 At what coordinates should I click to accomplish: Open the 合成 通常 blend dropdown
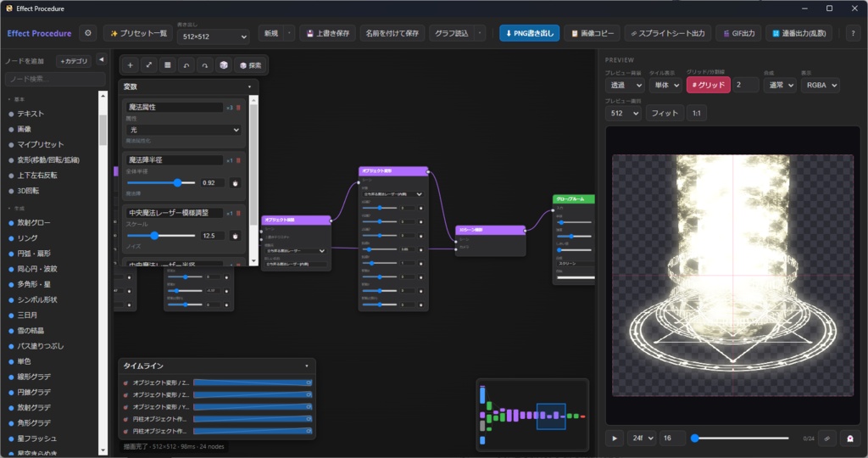click(x=780, y=85)
